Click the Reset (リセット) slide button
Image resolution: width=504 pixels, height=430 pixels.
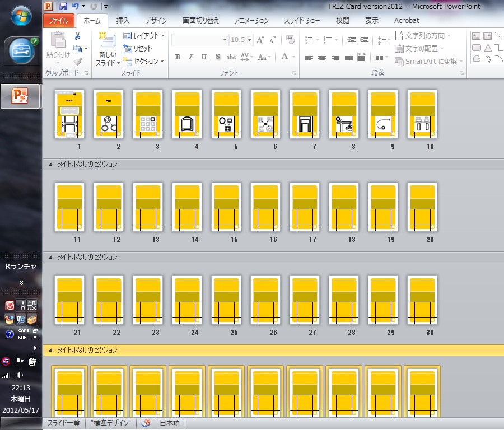(x=138, y=49)
